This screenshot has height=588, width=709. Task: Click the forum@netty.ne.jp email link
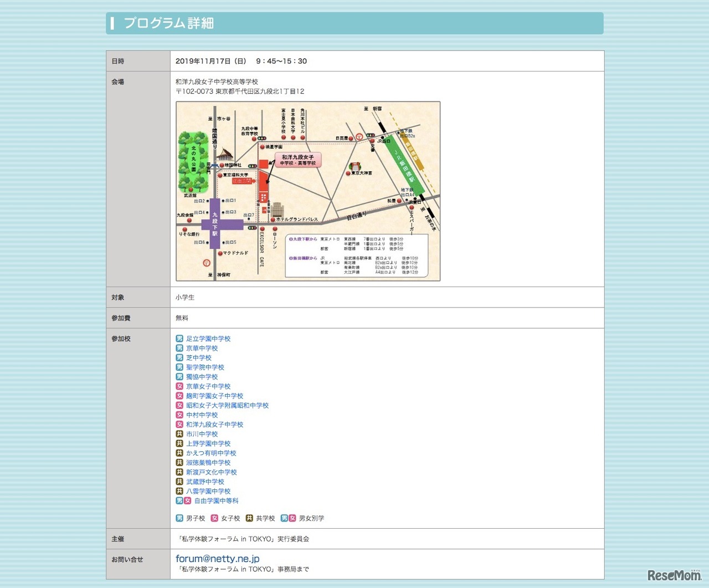pos(217,559)
